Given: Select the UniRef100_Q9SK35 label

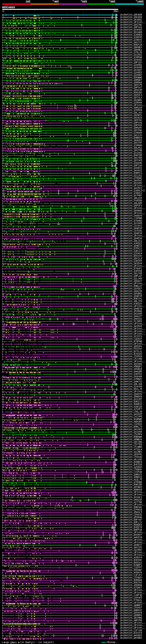Looking at the screenshot, I should pos(131,90).
